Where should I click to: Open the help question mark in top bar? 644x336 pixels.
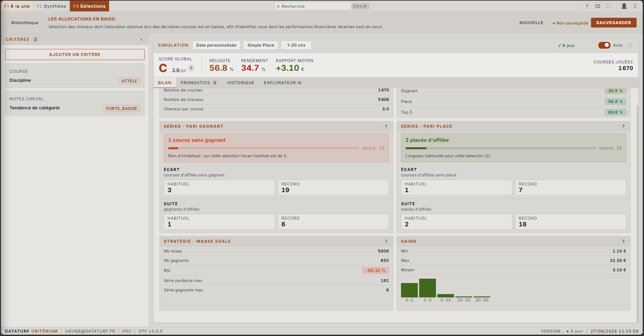(x=587, y=6)
